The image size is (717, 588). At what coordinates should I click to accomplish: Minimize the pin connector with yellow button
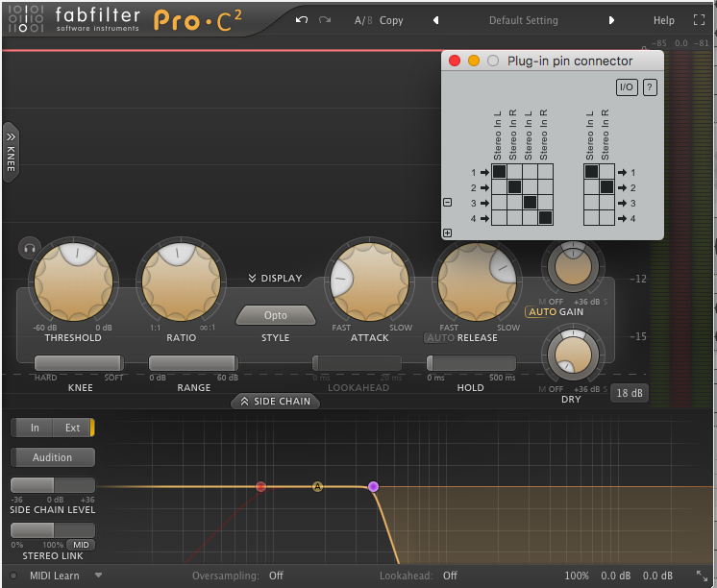click(474, 61)
